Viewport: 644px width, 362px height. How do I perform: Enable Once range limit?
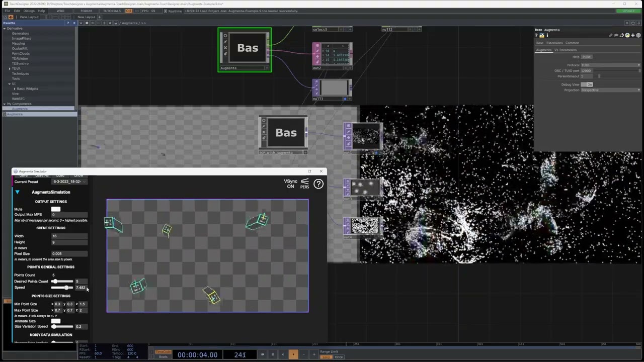point(339,357)
